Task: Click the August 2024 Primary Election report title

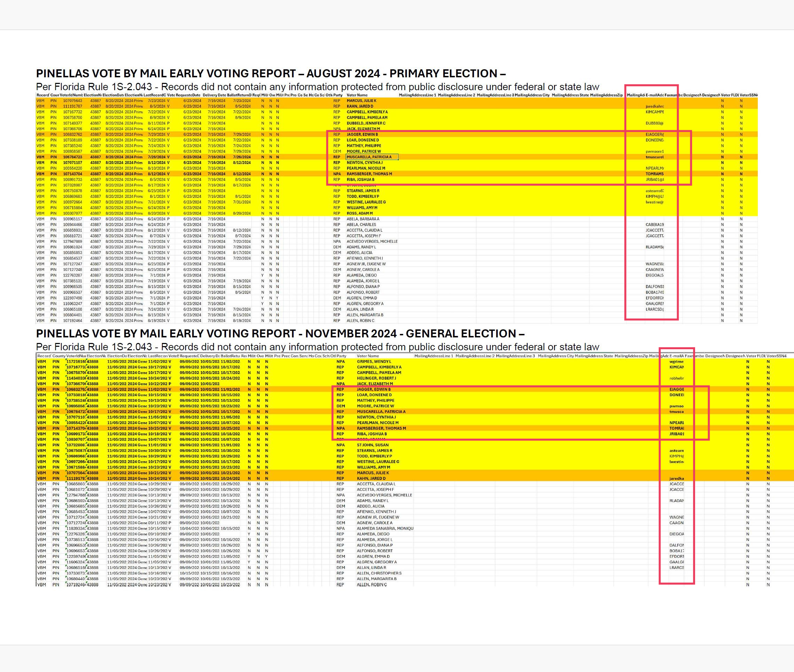Action: (271, 73)
